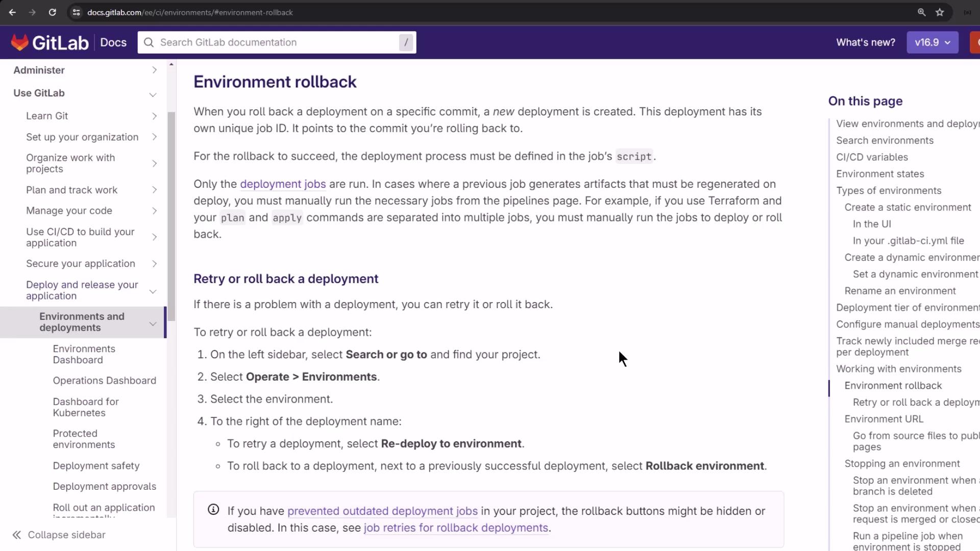
Task: Open Operations Dashboard in sidebar
Action: (x=104, y=381)
